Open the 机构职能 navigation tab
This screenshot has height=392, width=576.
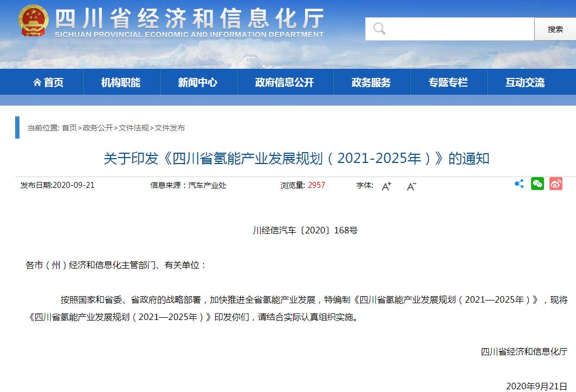click(121, 82)
